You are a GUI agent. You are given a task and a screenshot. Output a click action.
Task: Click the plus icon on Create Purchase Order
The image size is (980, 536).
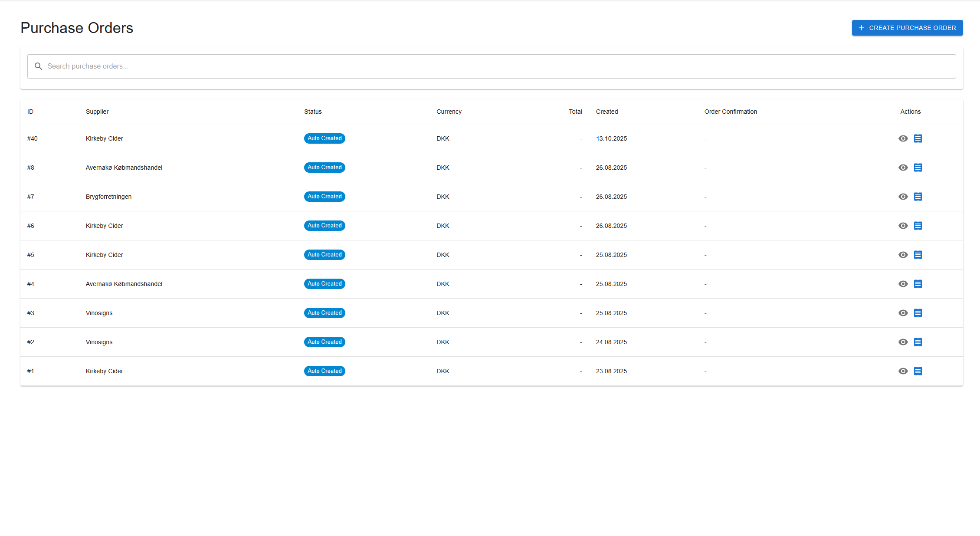point(861,27)
